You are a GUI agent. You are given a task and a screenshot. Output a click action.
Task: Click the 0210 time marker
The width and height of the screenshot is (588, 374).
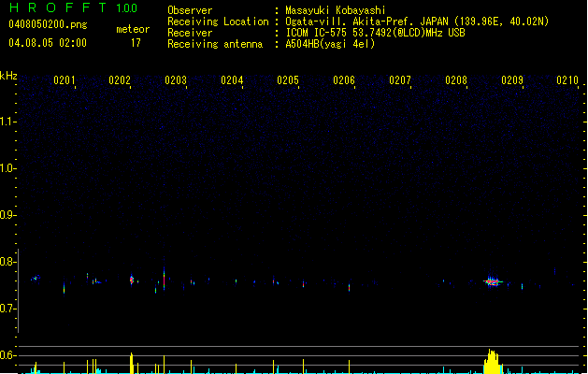[567, 80]
